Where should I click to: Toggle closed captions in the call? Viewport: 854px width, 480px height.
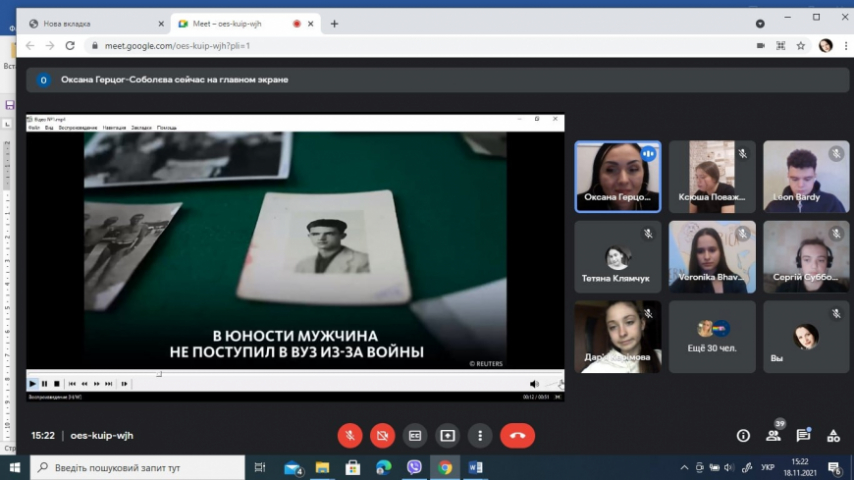[415, 436]
